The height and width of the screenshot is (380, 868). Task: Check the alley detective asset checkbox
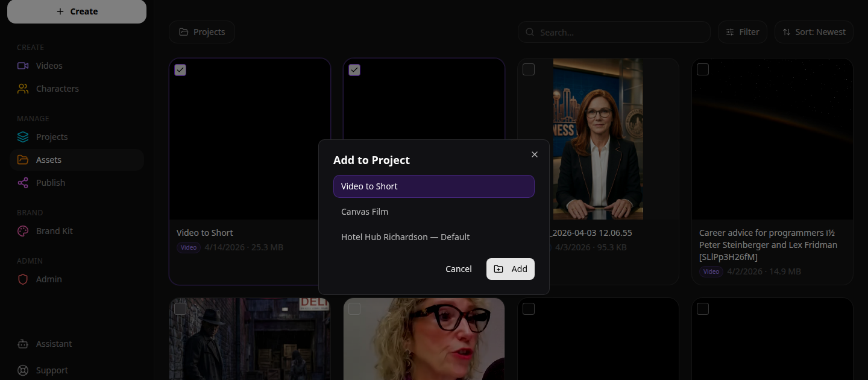tap(180, 309)
